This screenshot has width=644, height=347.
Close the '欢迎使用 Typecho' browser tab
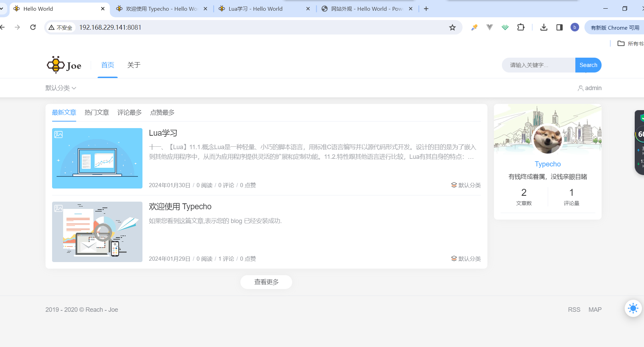coord(205,9)
